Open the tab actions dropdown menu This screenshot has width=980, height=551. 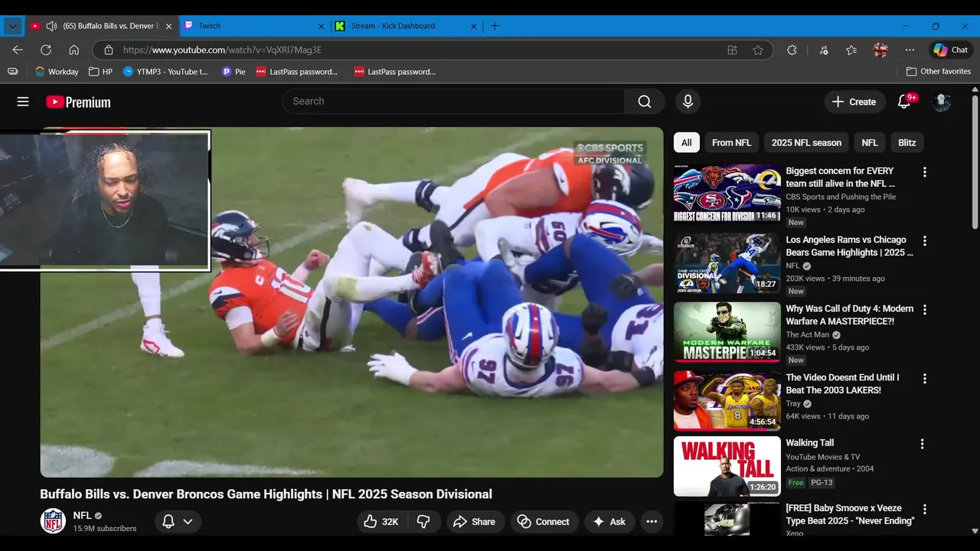coord(12,26)
